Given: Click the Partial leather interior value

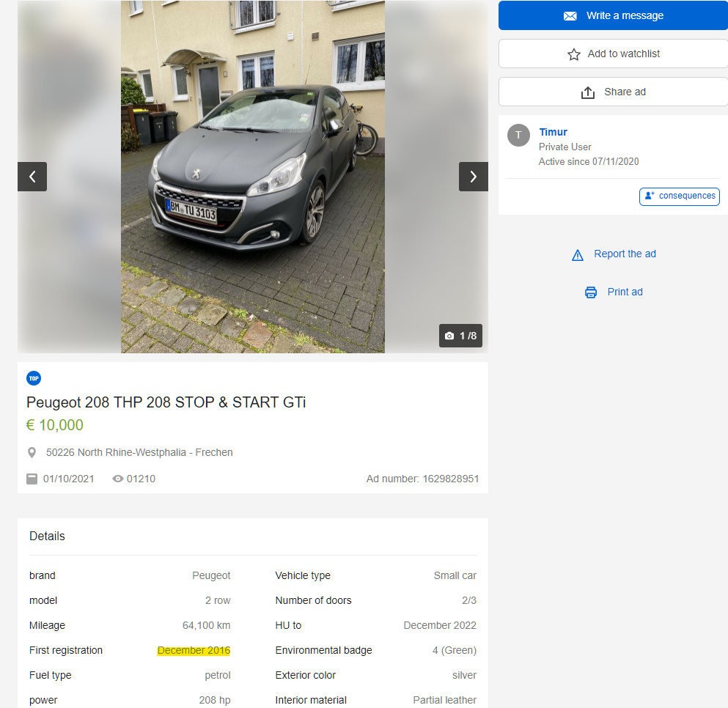Looking at the screenshot, I should coord(445,700).
